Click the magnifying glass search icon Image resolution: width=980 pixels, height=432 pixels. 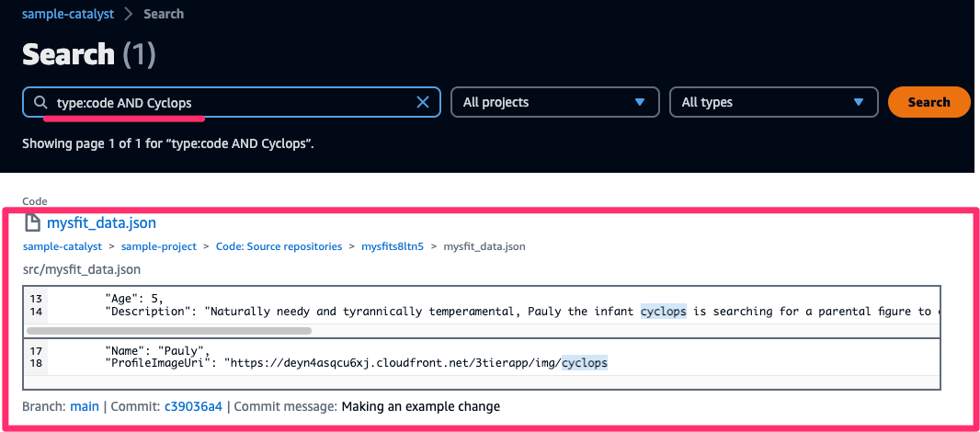click(x=40, y=103)
